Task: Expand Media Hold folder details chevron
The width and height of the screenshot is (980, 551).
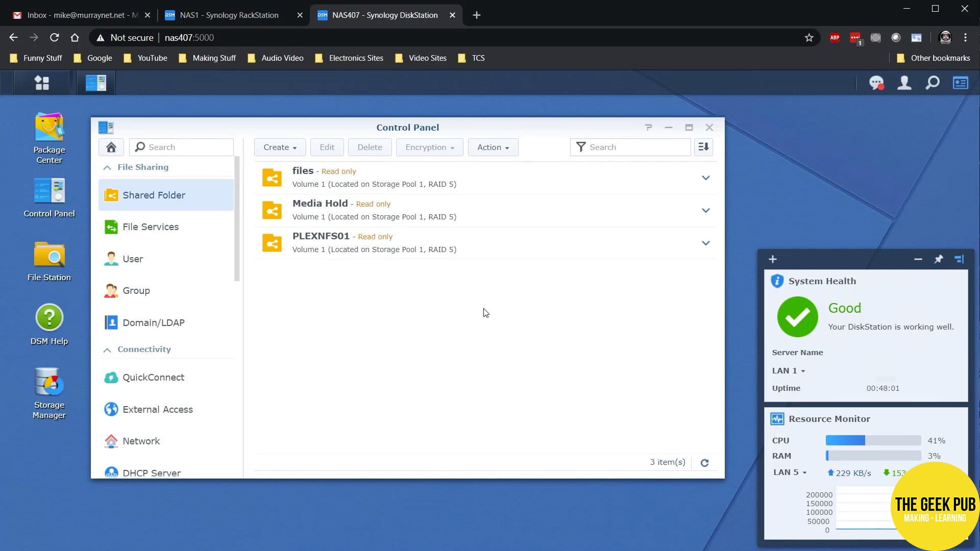Action: (x=705, y=211)
